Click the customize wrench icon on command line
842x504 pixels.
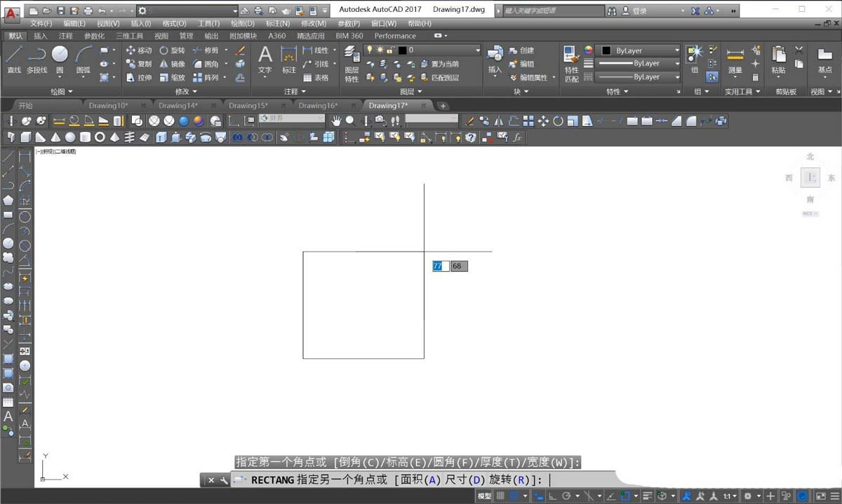pos(224,480)
